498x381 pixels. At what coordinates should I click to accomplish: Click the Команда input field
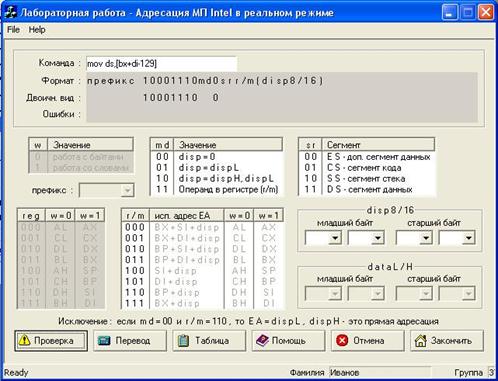[161, 63]
